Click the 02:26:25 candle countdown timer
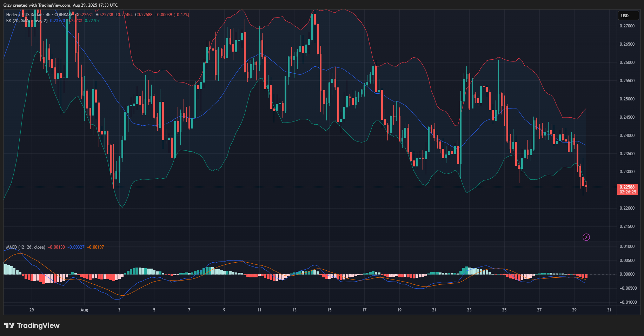The image size is (644, 336). 627,192
